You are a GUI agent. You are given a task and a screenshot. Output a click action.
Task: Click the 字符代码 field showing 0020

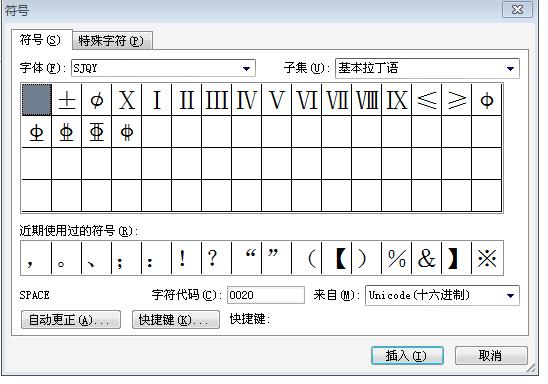[266, 295]
